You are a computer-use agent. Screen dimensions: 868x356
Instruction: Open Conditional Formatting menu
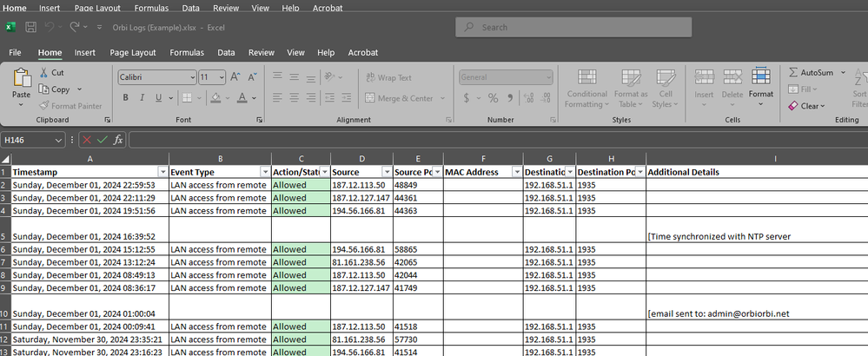tap(586, 89)
